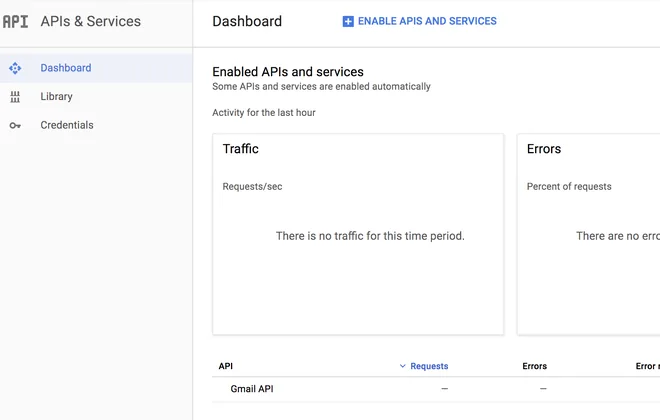
Task: Click 'Percent of requests' label
Action: coord(569,186)
